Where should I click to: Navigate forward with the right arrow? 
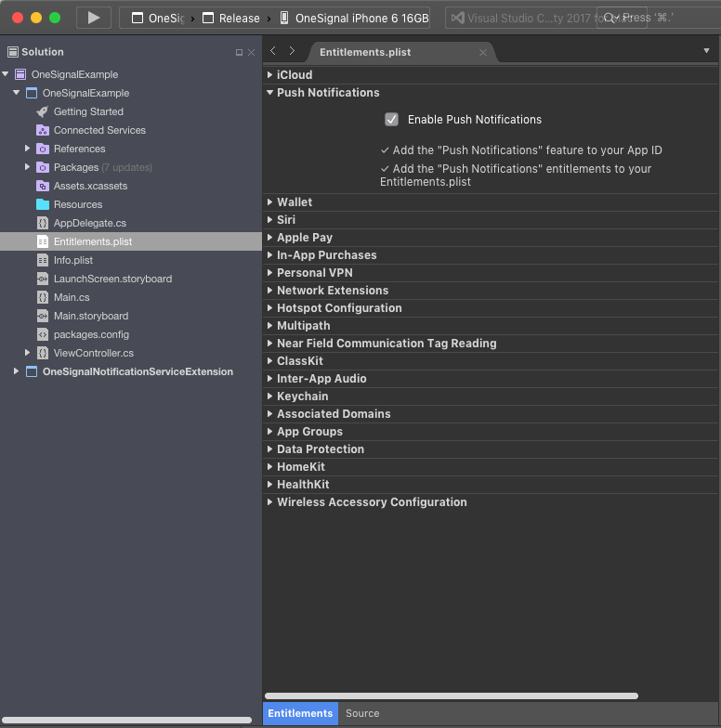coord(292,50)
